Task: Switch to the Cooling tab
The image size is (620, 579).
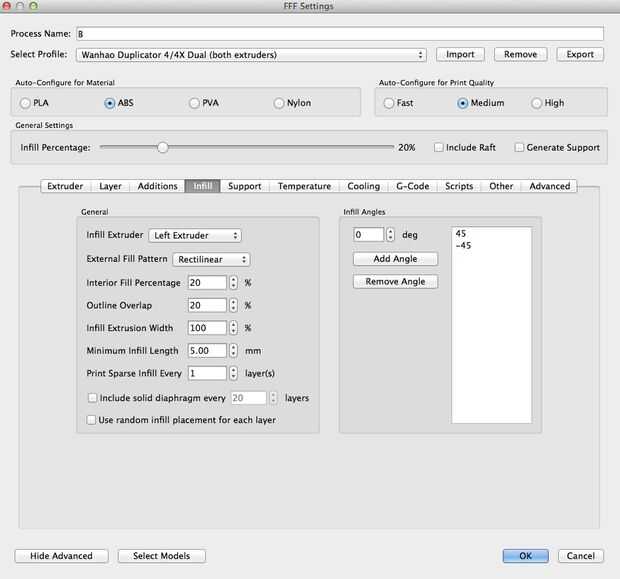Action: pos(363,186)
